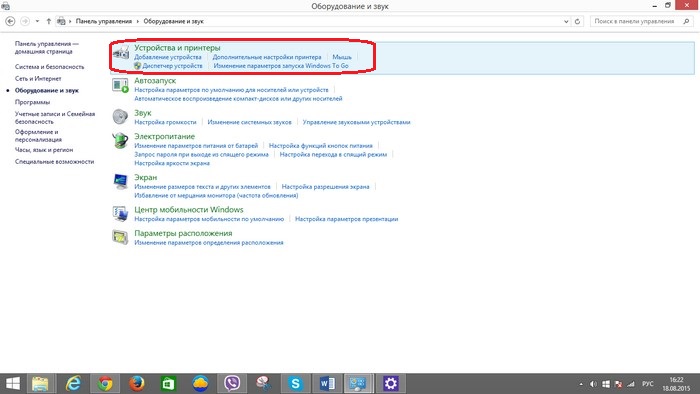Click Изменение параметров запуска Windows To Go

tap(281, 66)
